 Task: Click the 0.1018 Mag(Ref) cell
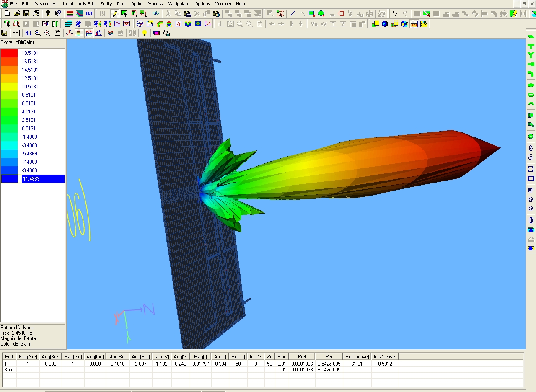pyautogui.click(x=118, y=364)
